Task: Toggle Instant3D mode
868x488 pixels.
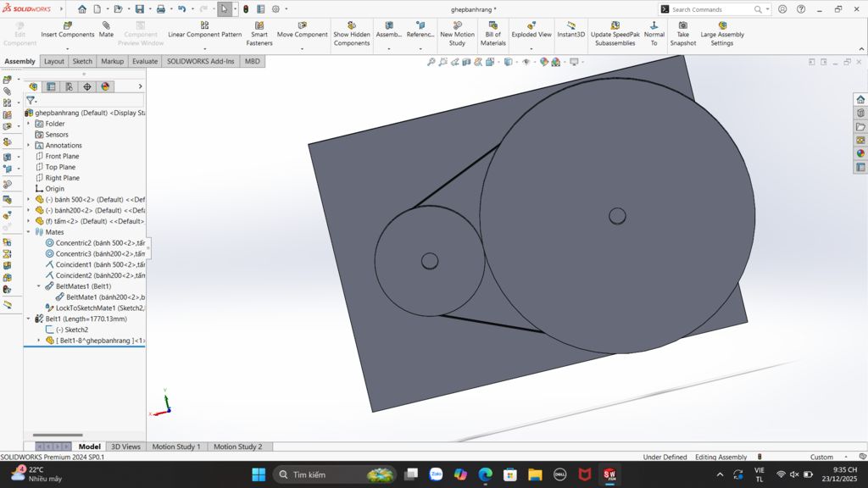Action: (570, 30)
